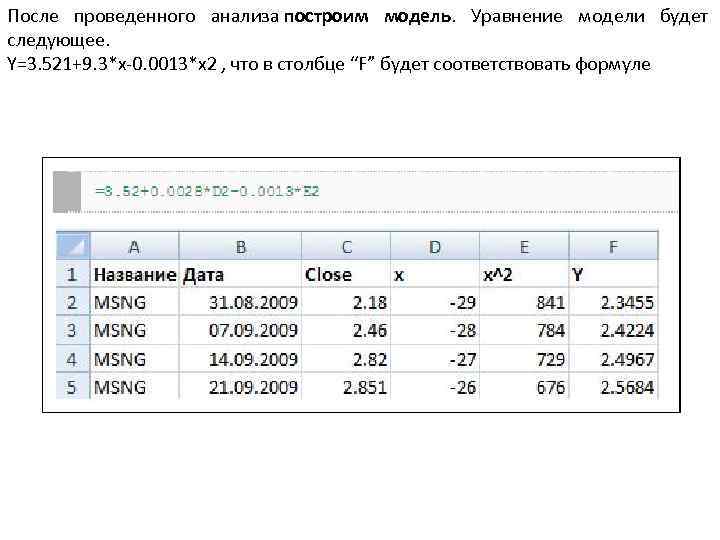Click the Close header cell
This screenshot has height=540, width=720.
click(346, 275)
